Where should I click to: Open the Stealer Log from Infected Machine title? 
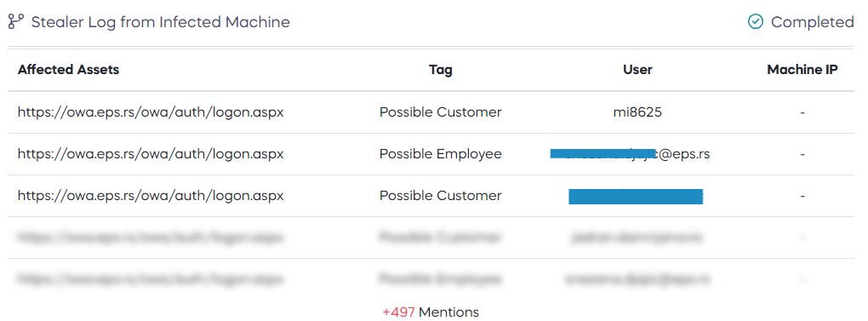[x=161, y=22]
